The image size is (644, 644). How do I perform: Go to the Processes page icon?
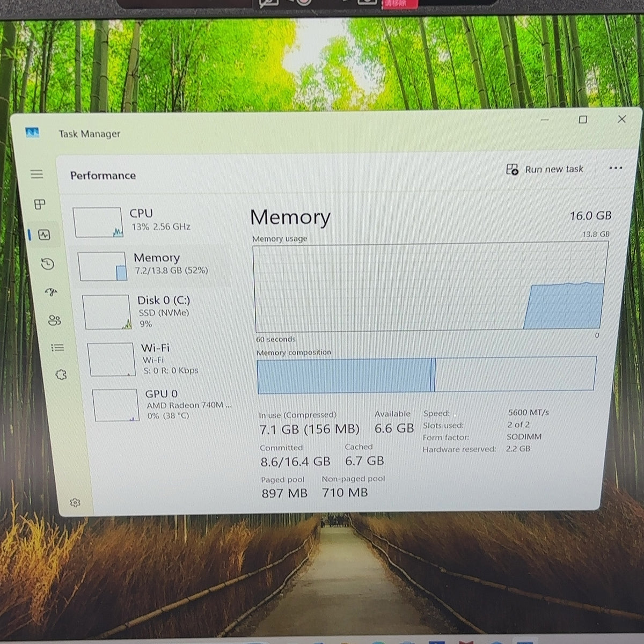[40, 204]
